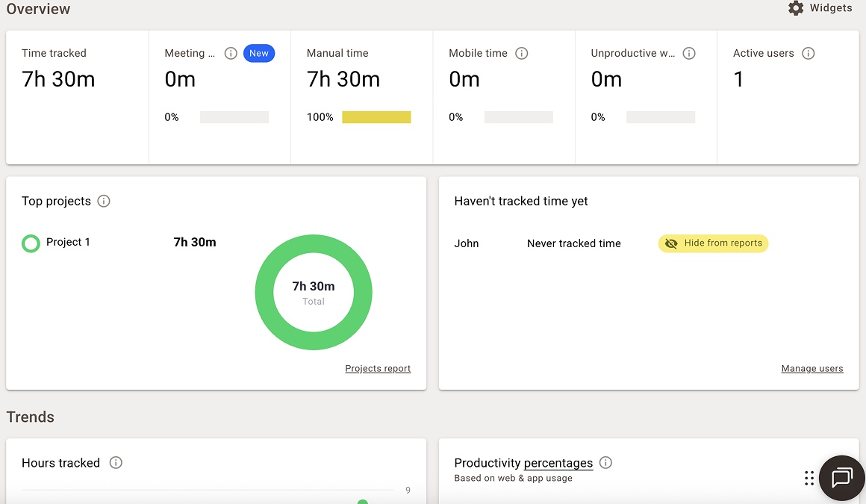Image resolution: width=866 pixels, height=504 pixels.
Task: Click the green donut chart total
Action: pos(314,291)
